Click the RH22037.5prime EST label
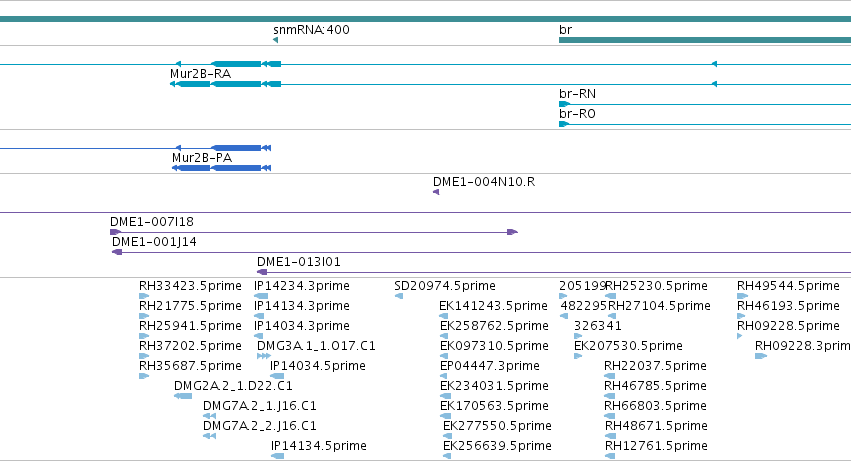Viewport: 851px width, 461px height. pos(655,366)
